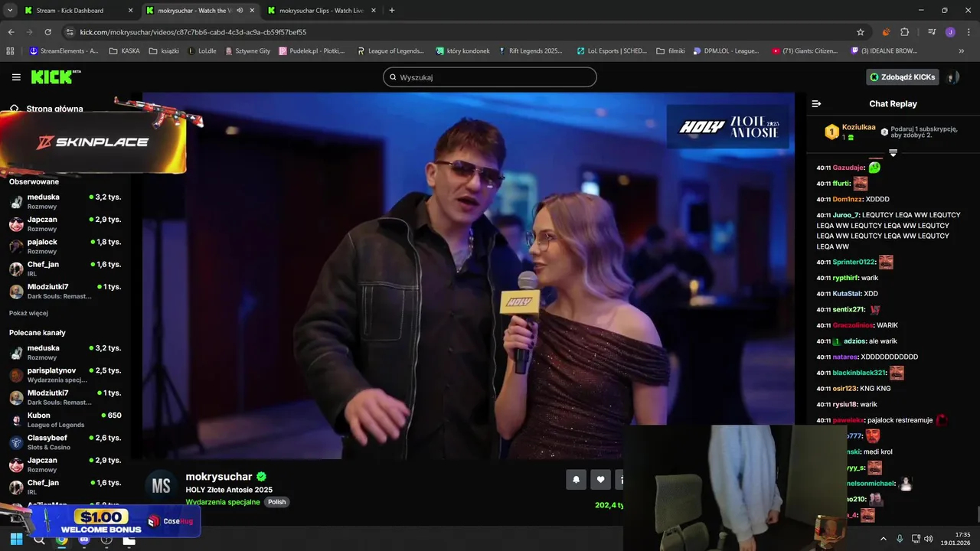The height and width of the screenshot is (551, 980).
Task: Open meduska in Polecane kanały
Action: (x=65, y=352)
